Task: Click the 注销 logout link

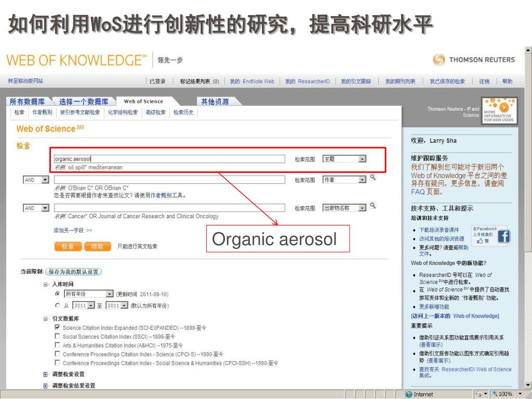Action: (x=484, y=82)
